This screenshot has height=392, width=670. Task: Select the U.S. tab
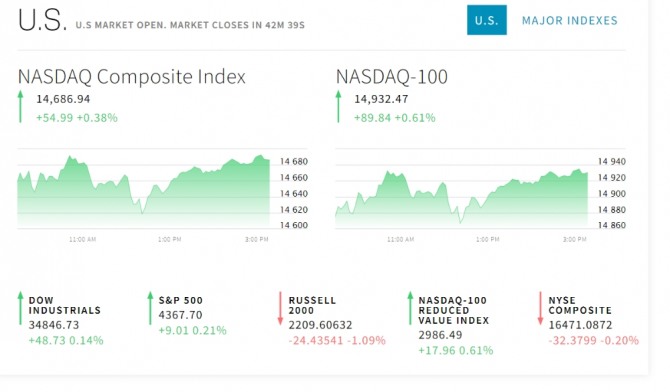(487, 20)
